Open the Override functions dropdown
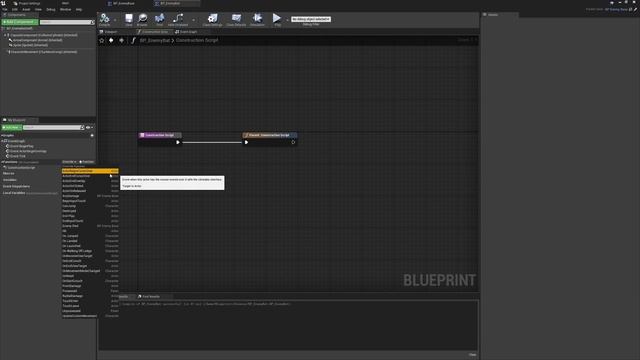640x360 pixels. (69, 162)
